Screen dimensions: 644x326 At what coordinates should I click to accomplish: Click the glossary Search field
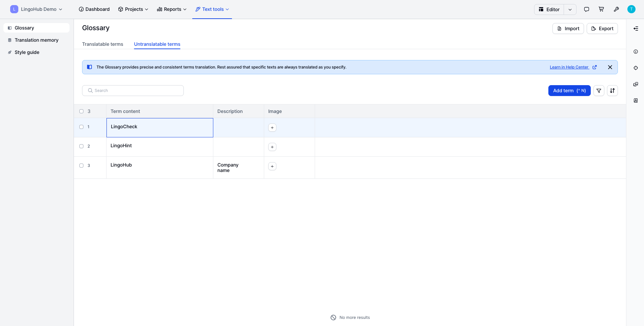[133, 91]
